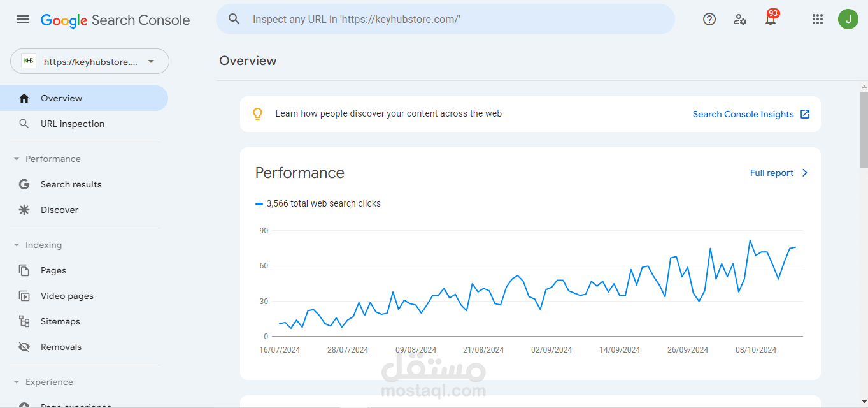Click the Sitemaps tree icon
Screen dimensions: 868x408
click(x=24, y=321)
